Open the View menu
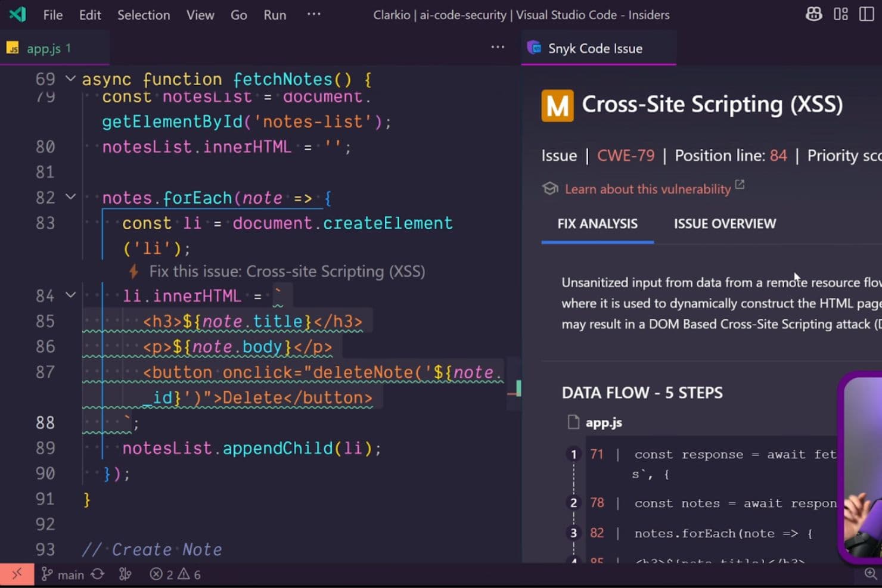The image size is (882, 588). (x=200, y=15)
